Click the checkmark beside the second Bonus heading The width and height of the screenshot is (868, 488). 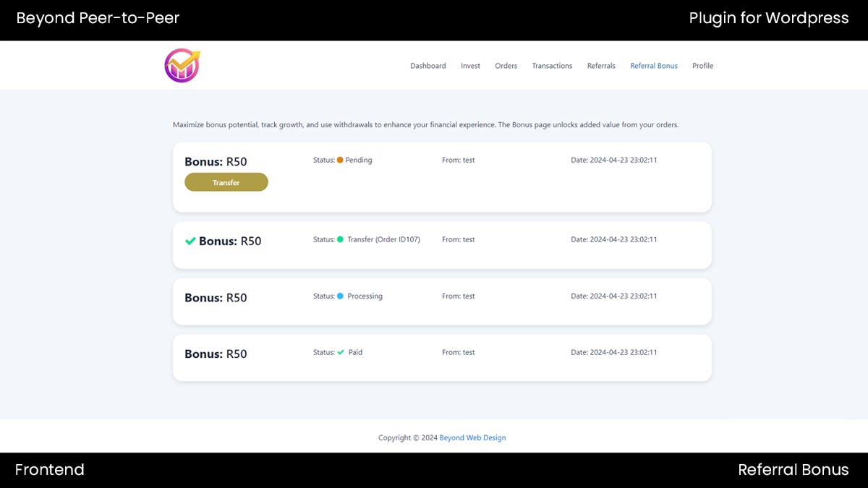click(x=190, y=239)
